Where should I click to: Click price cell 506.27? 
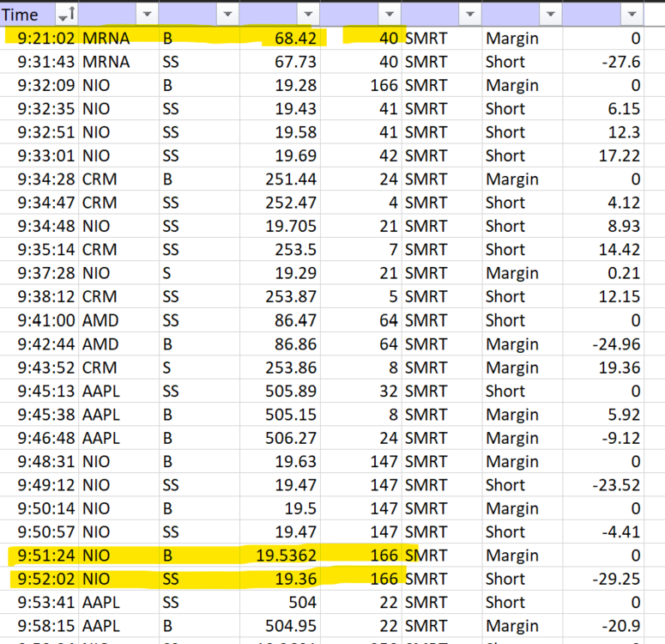(280, 438)
